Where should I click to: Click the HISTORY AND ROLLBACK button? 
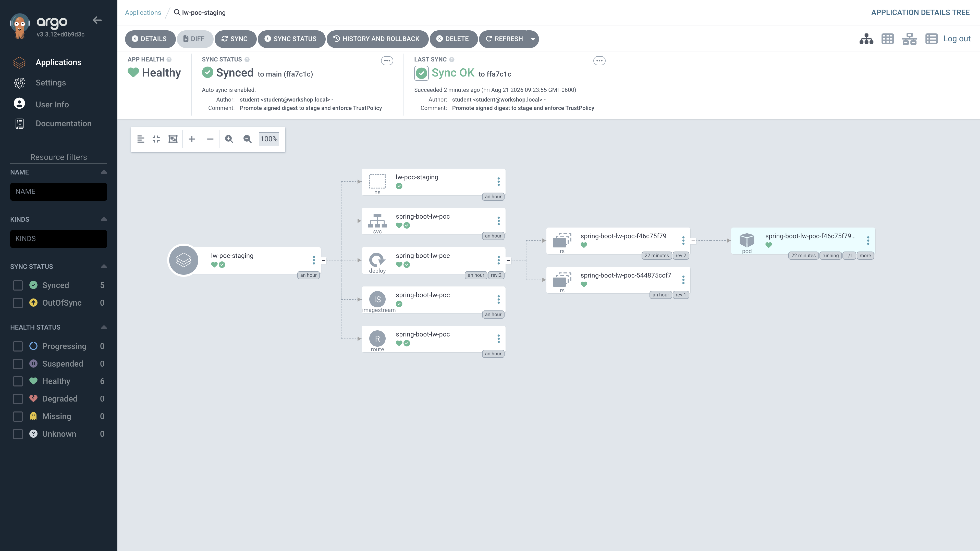coord(377,39)
